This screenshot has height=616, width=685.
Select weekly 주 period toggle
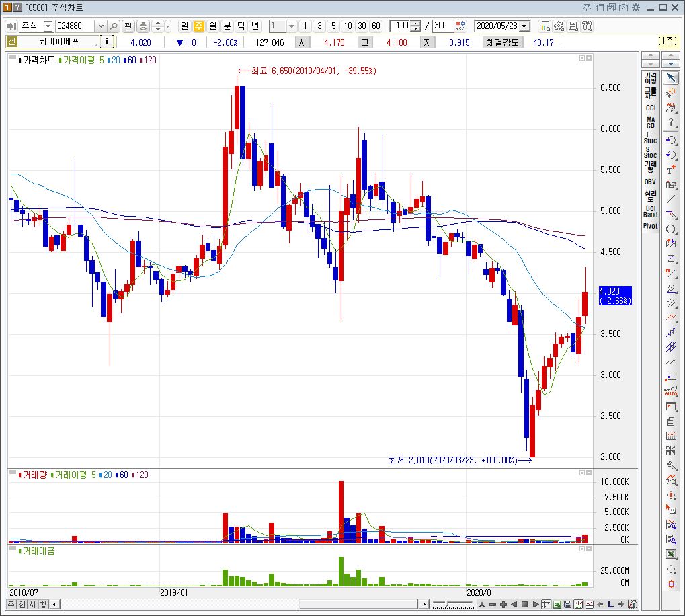tap(198, 26)
